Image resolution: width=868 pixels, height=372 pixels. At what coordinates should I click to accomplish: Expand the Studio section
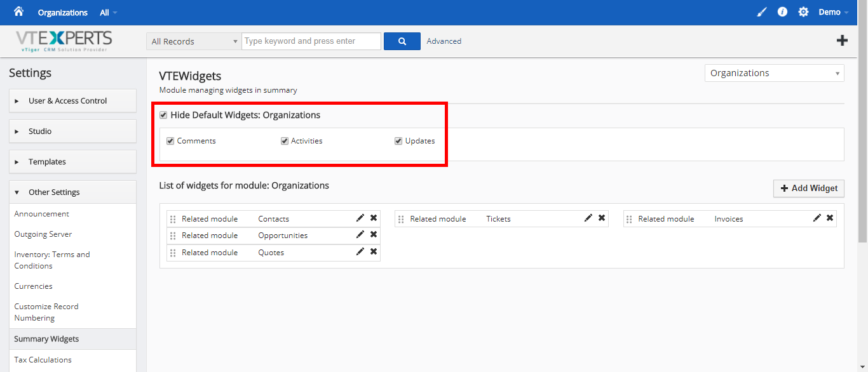click(x=72, y=131)
